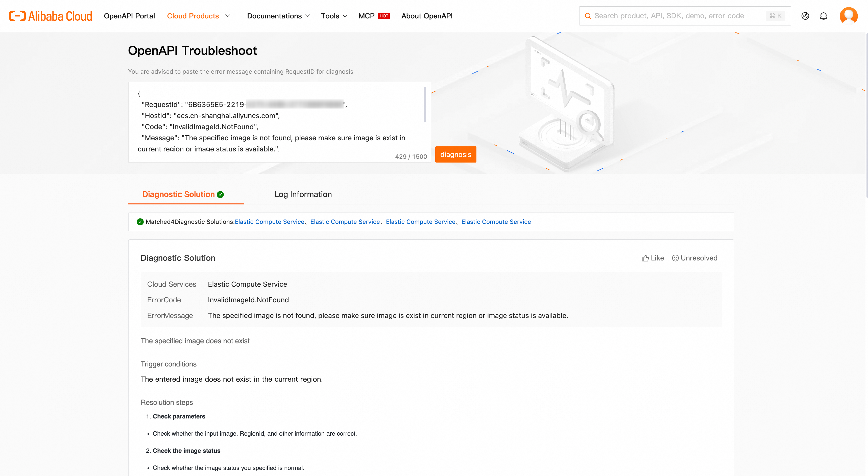Open the first Elastic Compute Service link

click(269, 222)
